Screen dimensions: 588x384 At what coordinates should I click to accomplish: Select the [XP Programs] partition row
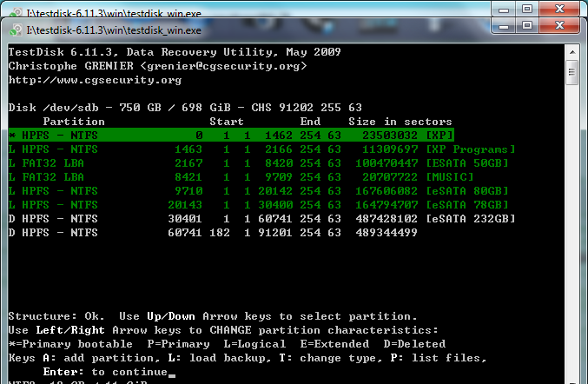[x=261, y=149]
